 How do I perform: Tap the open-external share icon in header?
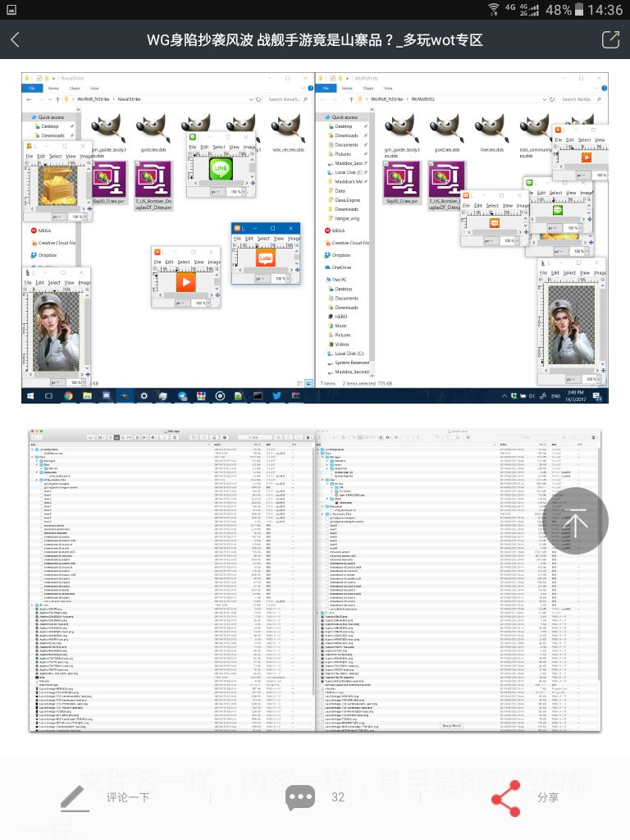coord(610,39)
